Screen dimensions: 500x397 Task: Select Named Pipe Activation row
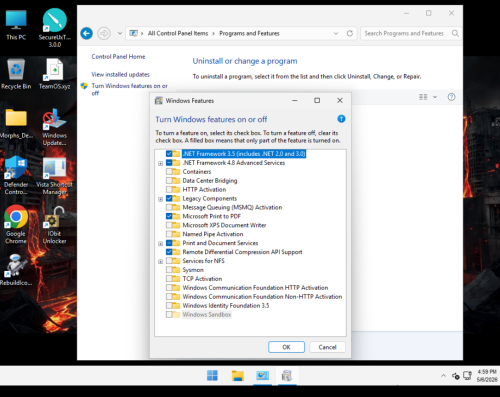tap(213, 234)
